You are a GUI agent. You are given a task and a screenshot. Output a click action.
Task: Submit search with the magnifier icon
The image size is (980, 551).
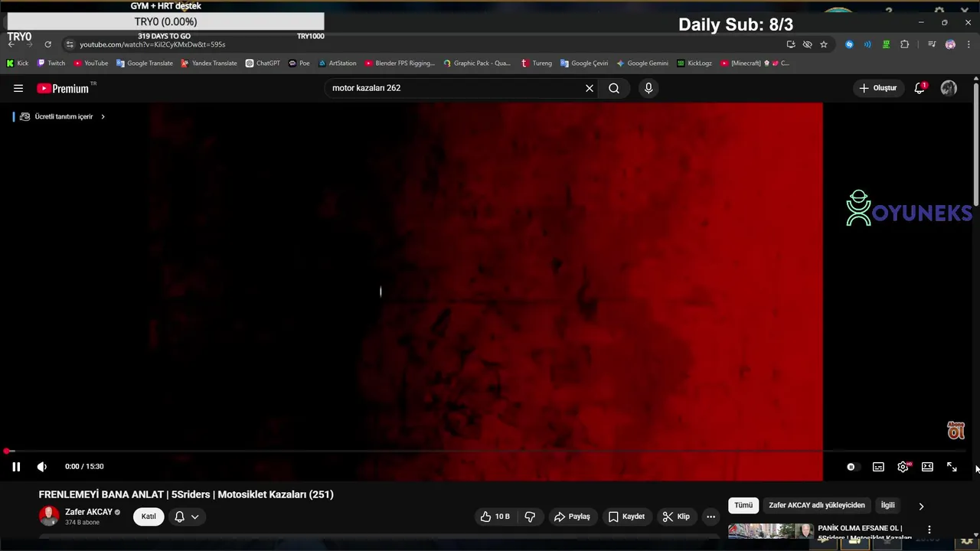(614, 88)
